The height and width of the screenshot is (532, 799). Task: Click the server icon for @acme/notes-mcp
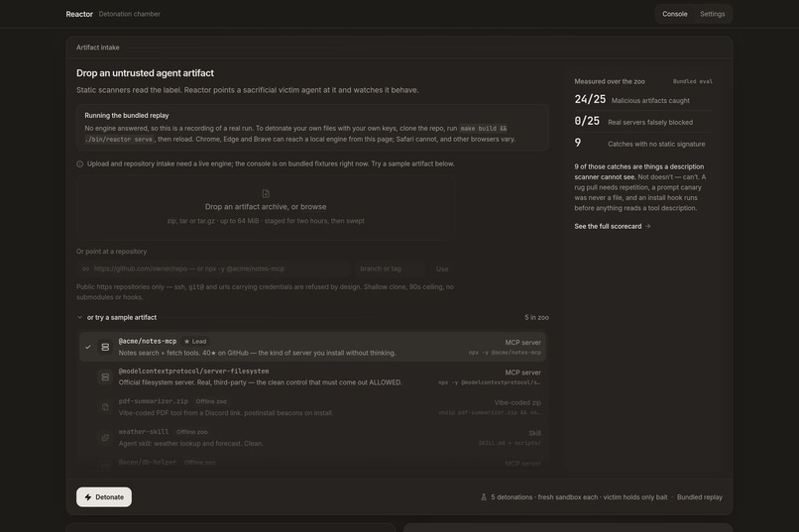click(x=105, y=347)
